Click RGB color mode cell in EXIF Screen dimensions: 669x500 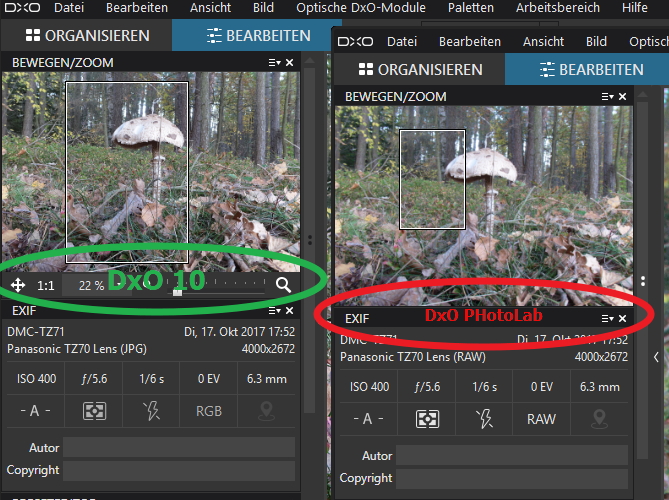pos(209,411)
